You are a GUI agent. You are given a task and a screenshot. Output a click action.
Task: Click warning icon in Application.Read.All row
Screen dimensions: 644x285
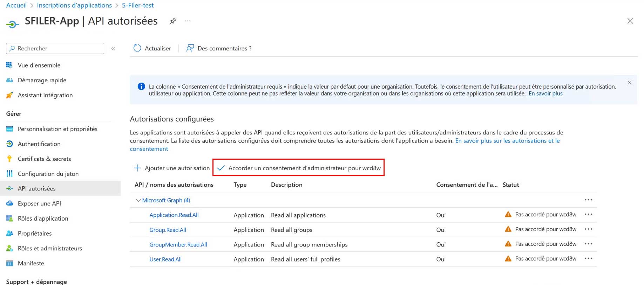[508, 214]
